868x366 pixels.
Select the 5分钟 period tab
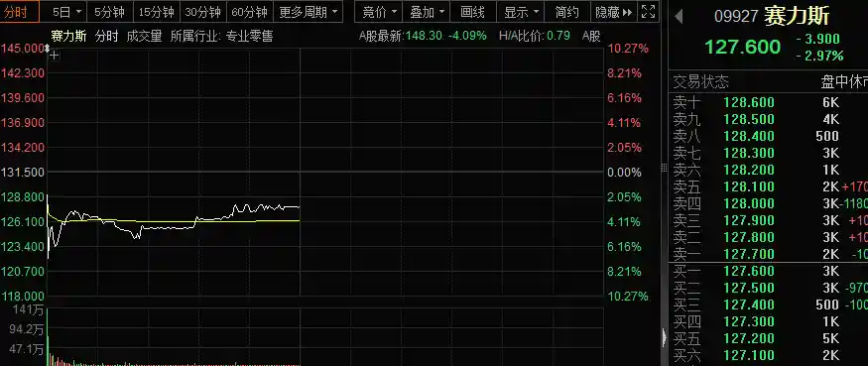pos(109,12)
